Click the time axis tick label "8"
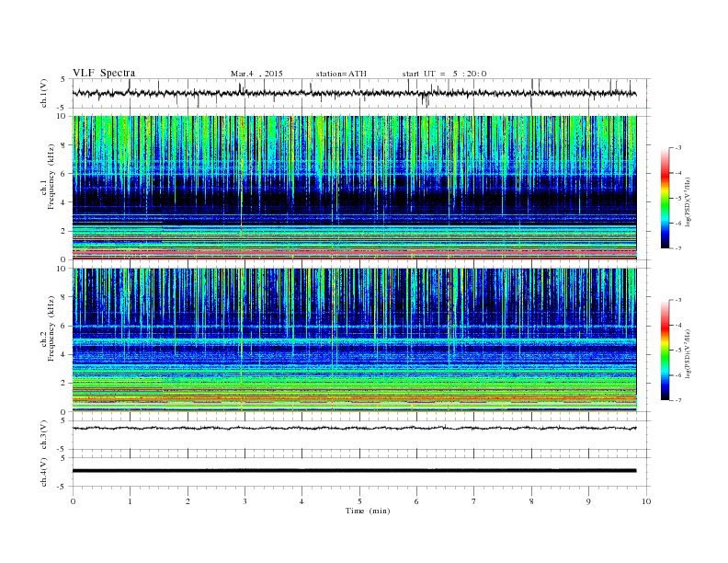The height and width of the screenshot is (563, 728). [531, 501]
